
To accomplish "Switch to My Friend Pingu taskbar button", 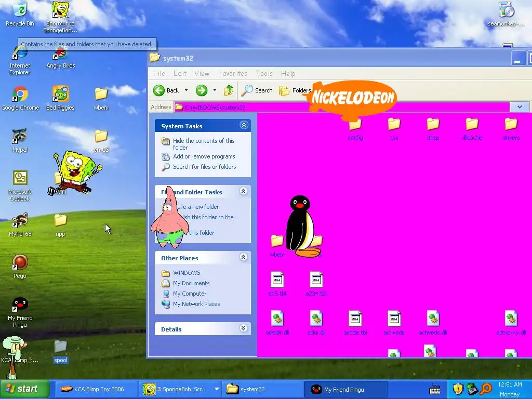I will (345, 389).
